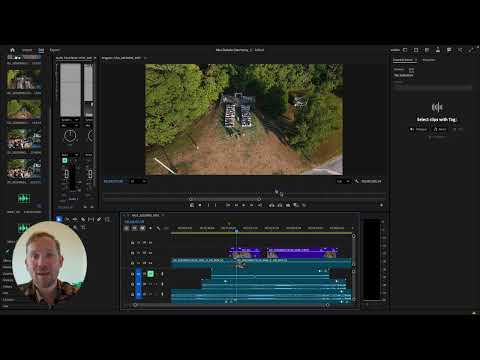Toggle nest-or-individual-clips insert button in timeline
Viewport: 480px width, 360px height.
tap(127, 228)
